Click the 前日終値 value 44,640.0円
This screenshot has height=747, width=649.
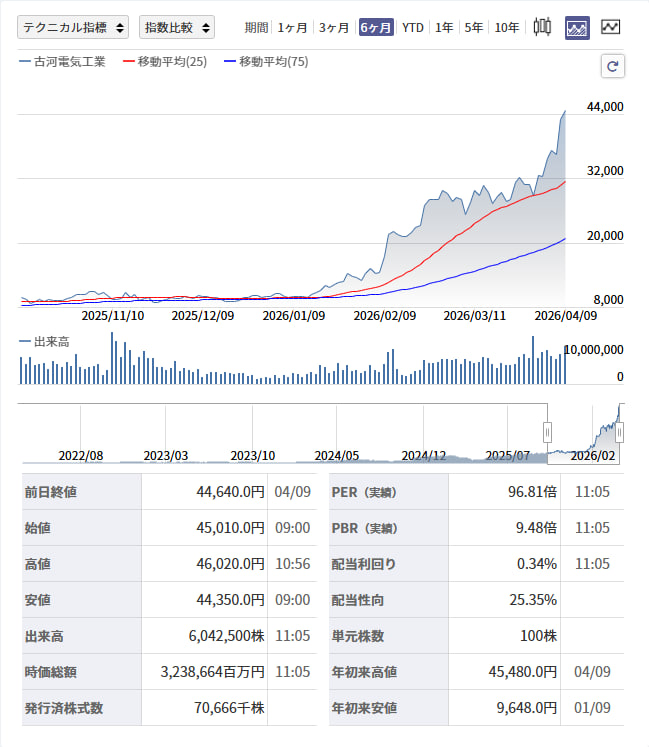click(231, 492)
